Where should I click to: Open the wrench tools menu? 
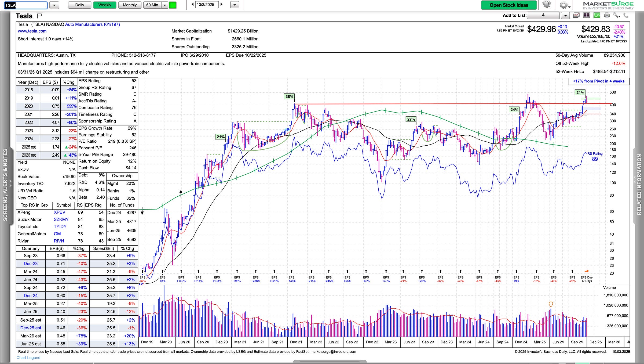[616, 15]
